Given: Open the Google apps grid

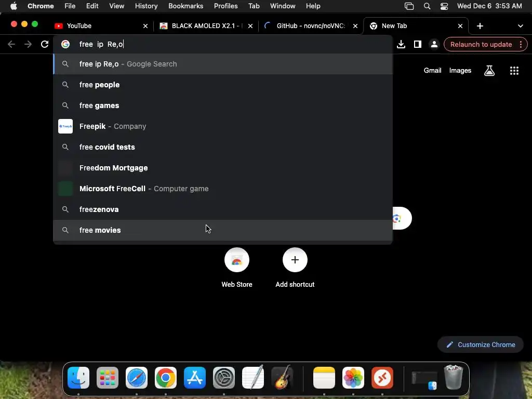Looking at the screenshot, I should 514,71.
